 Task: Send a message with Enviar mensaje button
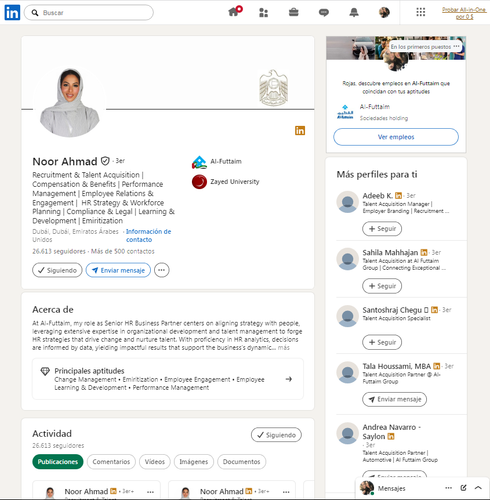coord(118,270)
